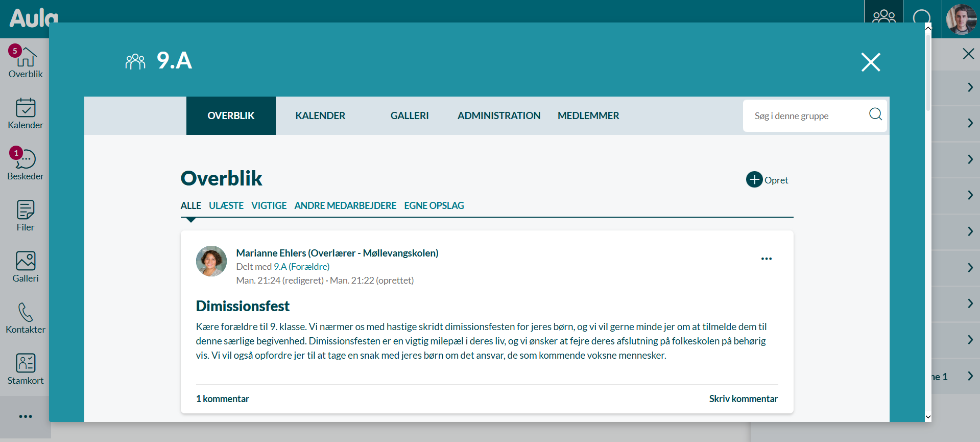The width and height of the screenshot is (980, 442).
Task: Open Kontakter phone icon
Action: [26, 318]
